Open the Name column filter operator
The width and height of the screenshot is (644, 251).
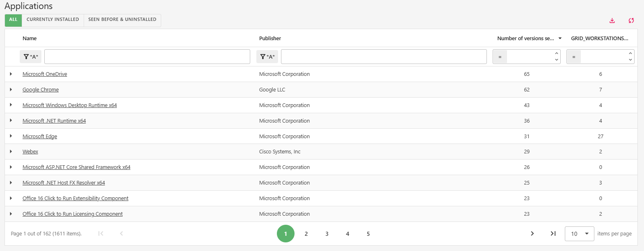tap(30, 57)
